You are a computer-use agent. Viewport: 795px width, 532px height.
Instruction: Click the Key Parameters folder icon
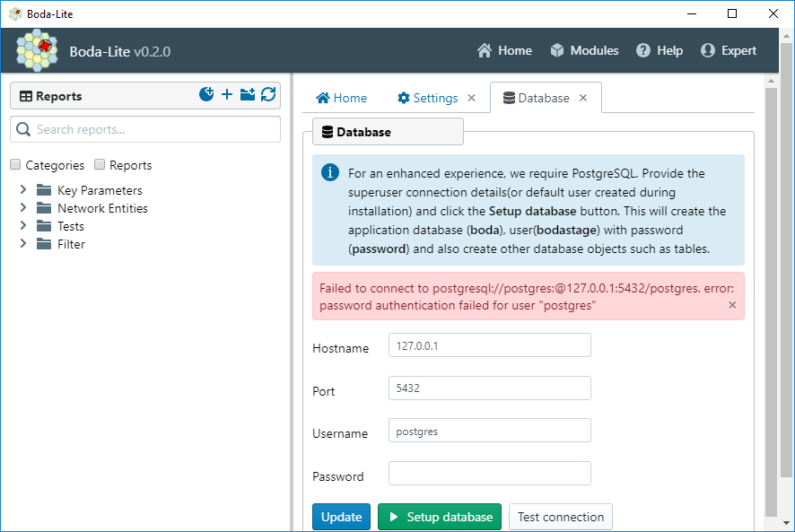(x=44, y=190)
